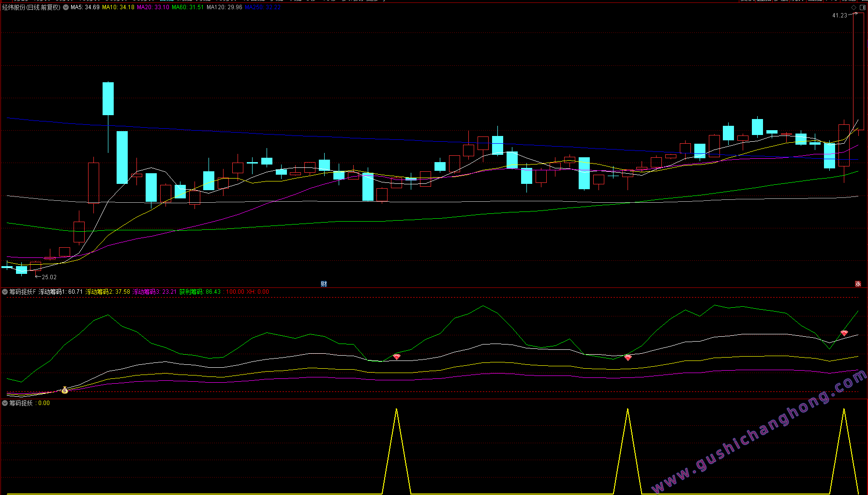Select the tallest cyan candlestick at the spike high
Image resolution: width=868 pixels, height=495 pixels.
pyautogui.click(x=108, y=99)
